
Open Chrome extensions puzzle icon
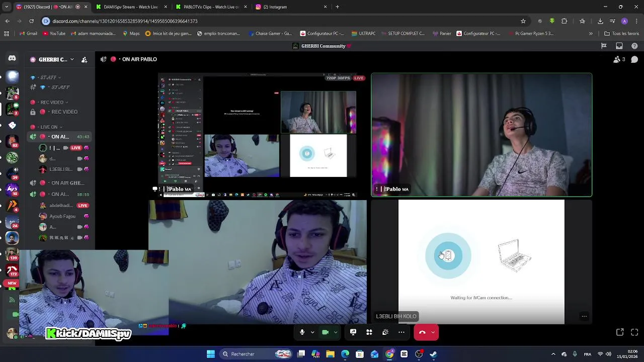(x=564, y=21)
